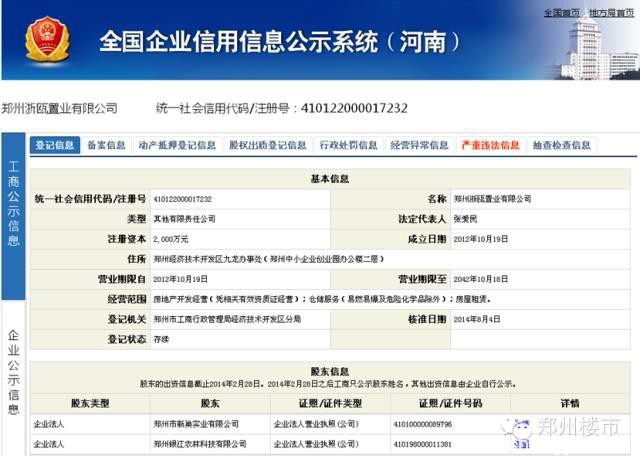Open the 行政处罚信息 tab
This screenshot has height=459, width=640.
349,145
